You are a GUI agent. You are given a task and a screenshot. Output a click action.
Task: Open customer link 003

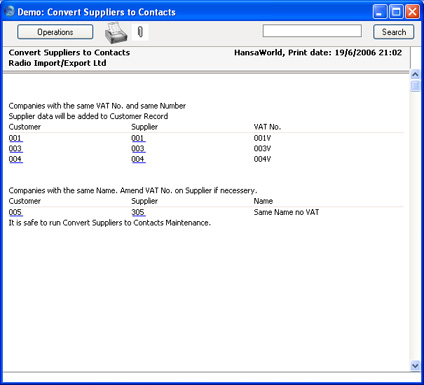(x=15, y=149)
